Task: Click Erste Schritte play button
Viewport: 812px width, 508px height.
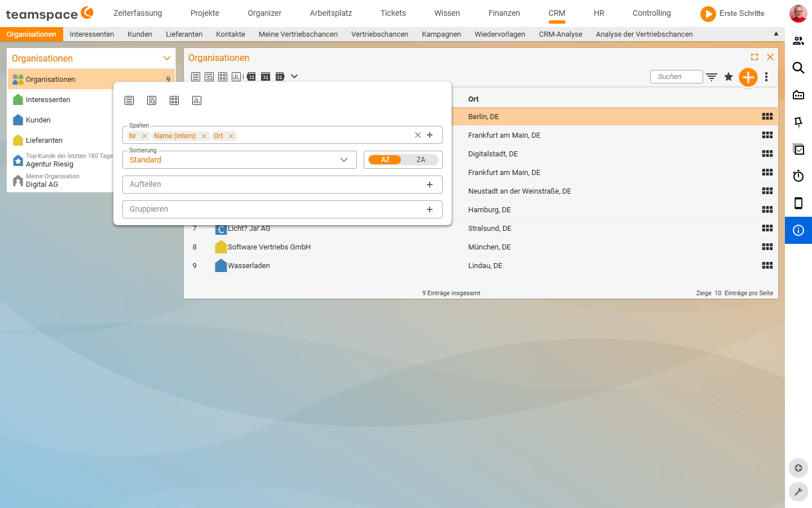Action: click(x=708, y=14)
